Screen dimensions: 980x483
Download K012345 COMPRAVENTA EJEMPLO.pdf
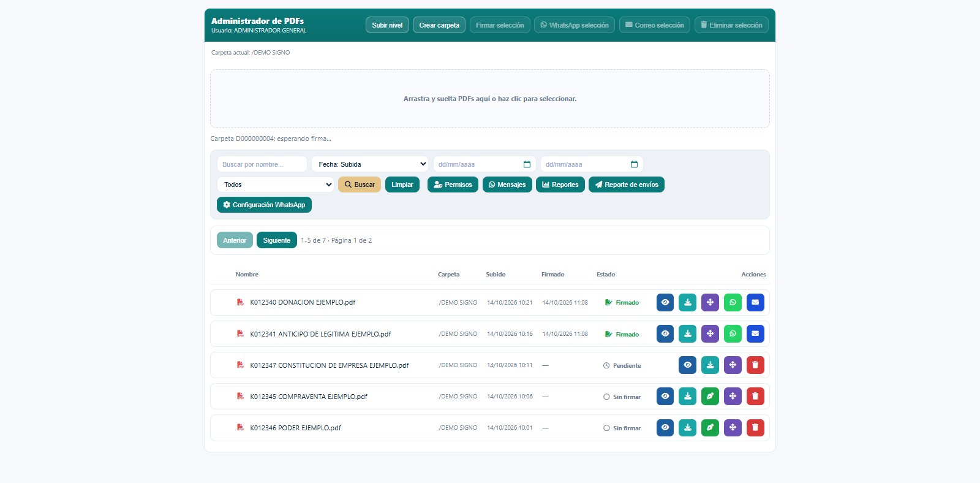point(688,396)
